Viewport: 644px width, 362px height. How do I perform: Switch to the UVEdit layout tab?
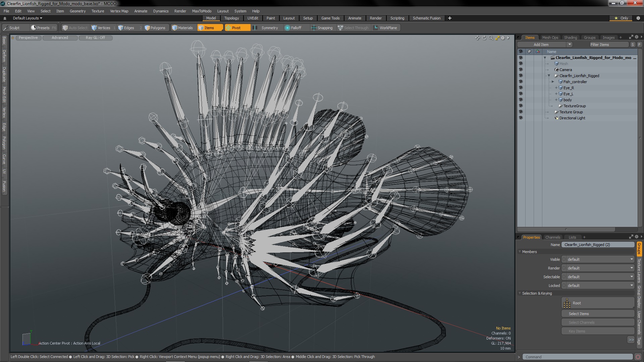253,18
